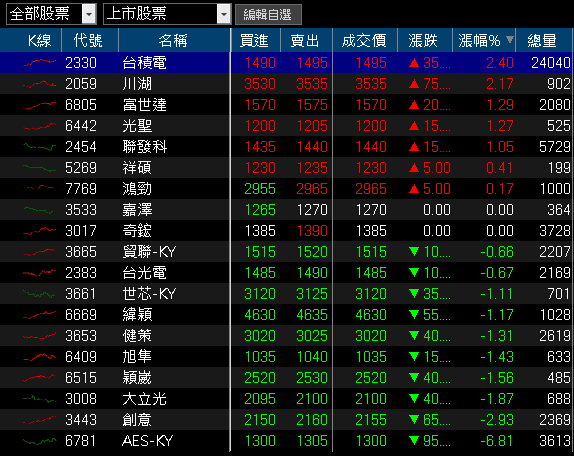Select stock code 3017
Viewport: 574px width, 456px height.
coord(81,231)
